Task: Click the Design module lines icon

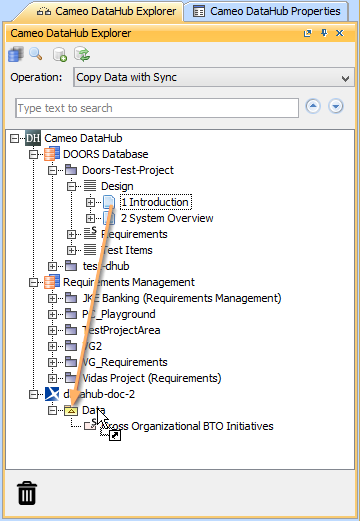Action: click(90, 186)
